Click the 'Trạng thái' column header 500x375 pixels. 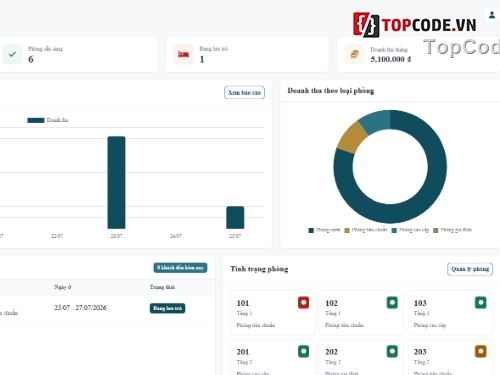[x=162, y=287]
